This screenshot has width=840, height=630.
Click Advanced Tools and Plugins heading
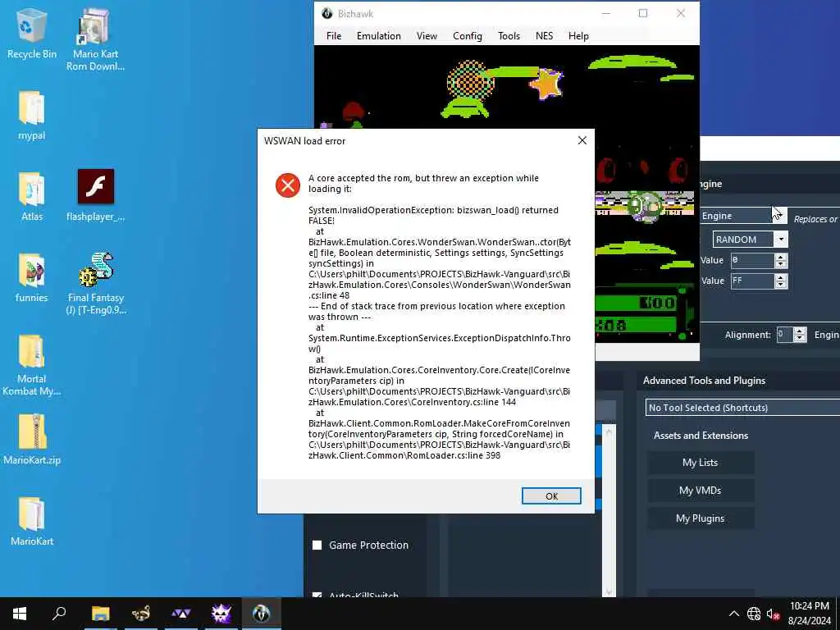tap(704, 381)
